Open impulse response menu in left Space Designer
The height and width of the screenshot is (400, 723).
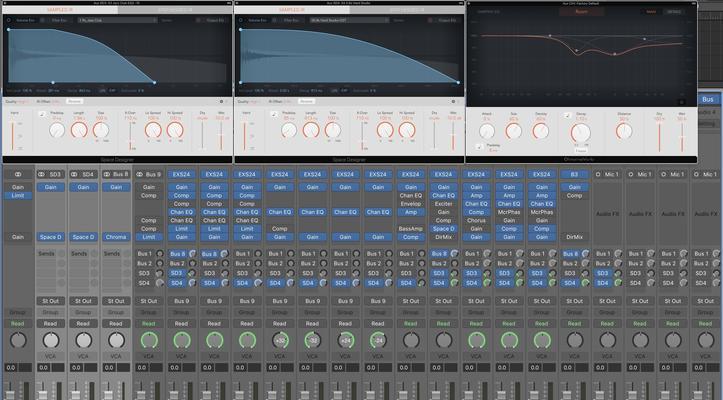point(117,20)
